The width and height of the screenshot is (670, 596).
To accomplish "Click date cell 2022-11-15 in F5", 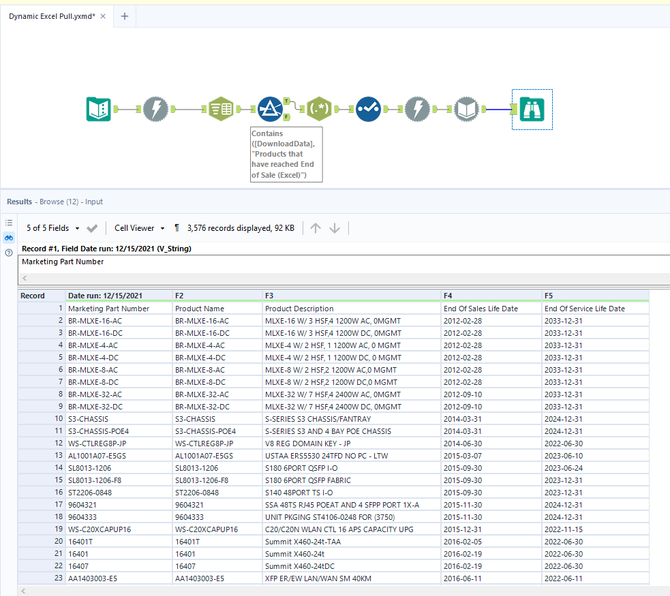I will point(595,529).
